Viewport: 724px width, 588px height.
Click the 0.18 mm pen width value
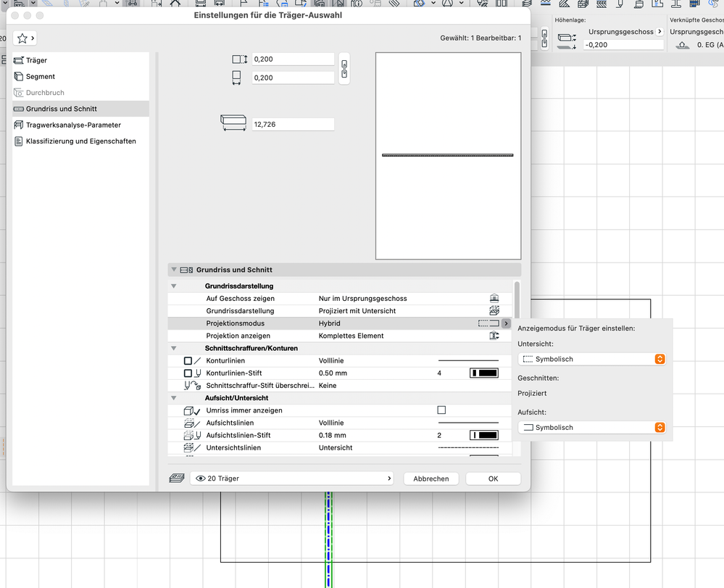332,435
